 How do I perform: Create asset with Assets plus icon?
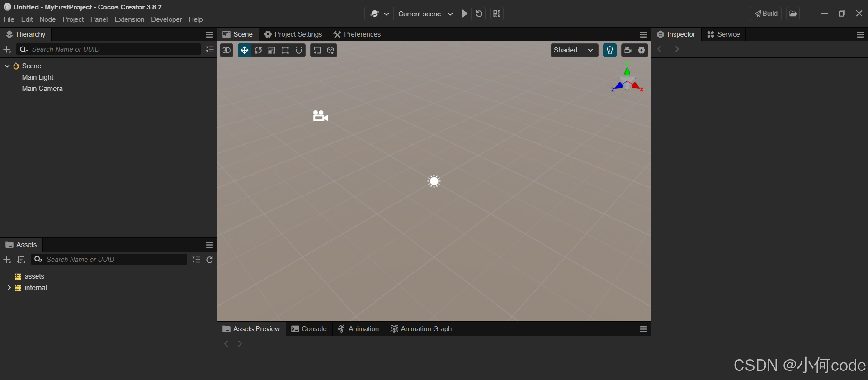(x=7, y=260)
